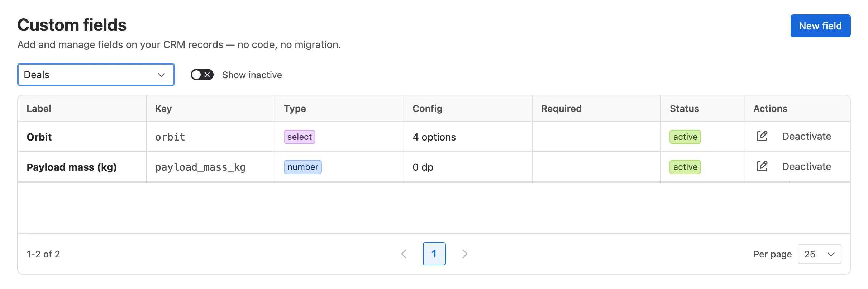
Task: Click the Actions column header
Action: (x=797, y=108)
